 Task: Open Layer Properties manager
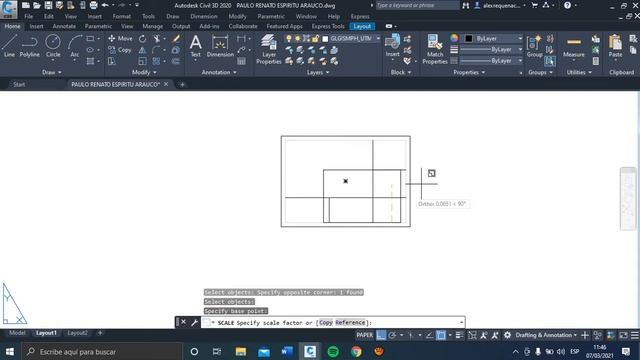pos(269,49)
